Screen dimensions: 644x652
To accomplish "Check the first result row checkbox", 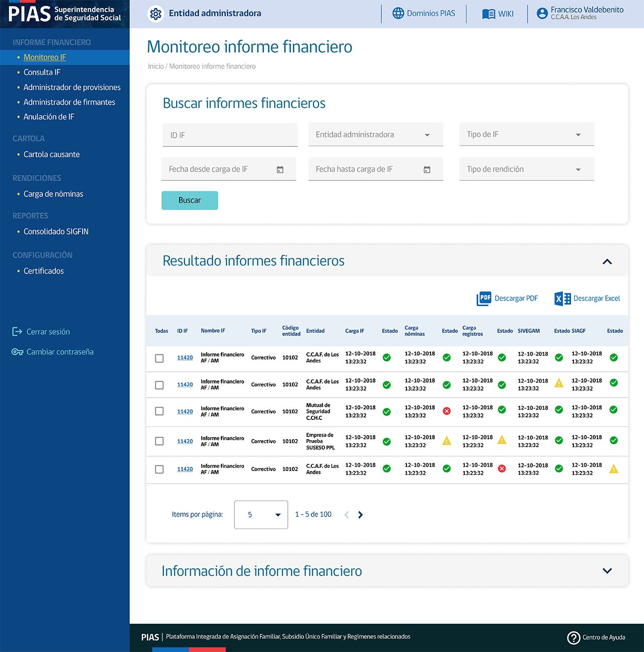I will pos(159,358).
